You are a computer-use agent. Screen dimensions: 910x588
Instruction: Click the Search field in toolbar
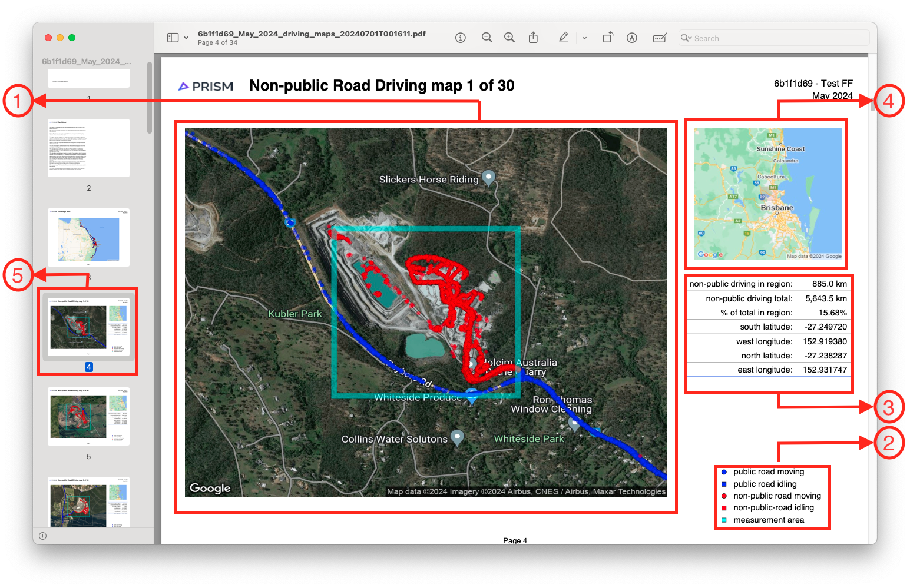click(777, 38)
